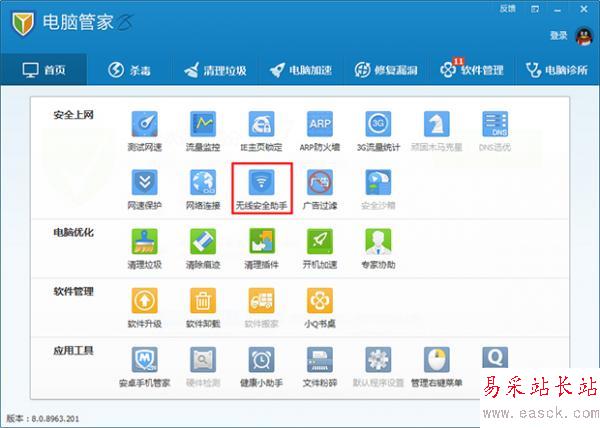Open the ARP防火墙 firewall tool
This screenshot has height=428, width=600.
pyautogui.click(x=320, y=131)
